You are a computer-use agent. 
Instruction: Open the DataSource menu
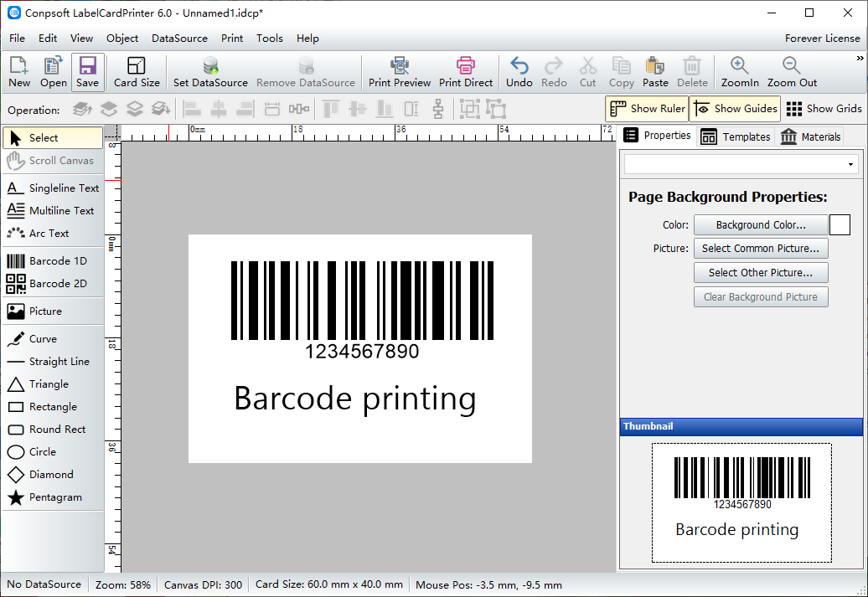179,39
